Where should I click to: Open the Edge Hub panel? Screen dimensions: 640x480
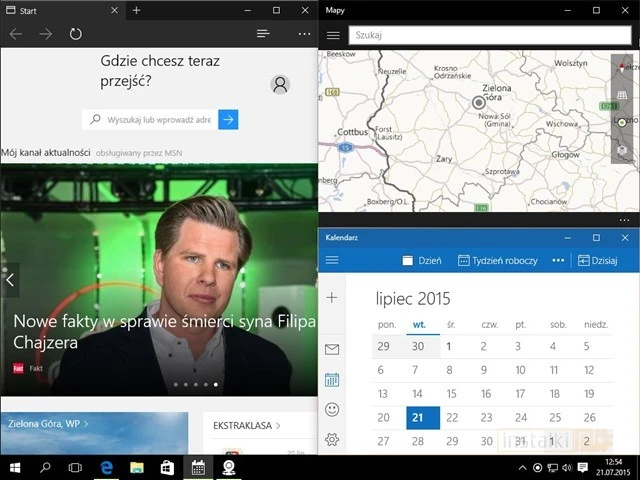[263, 34]
